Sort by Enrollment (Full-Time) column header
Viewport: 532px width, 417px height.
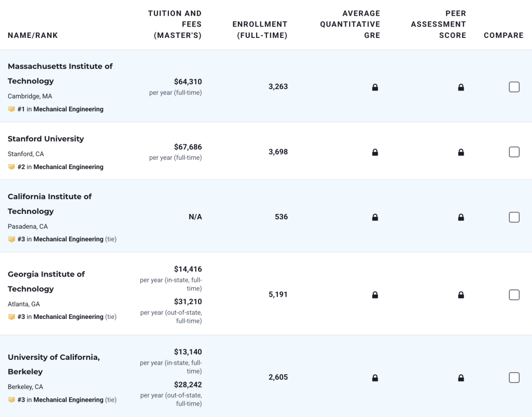[x=260, y=30]
